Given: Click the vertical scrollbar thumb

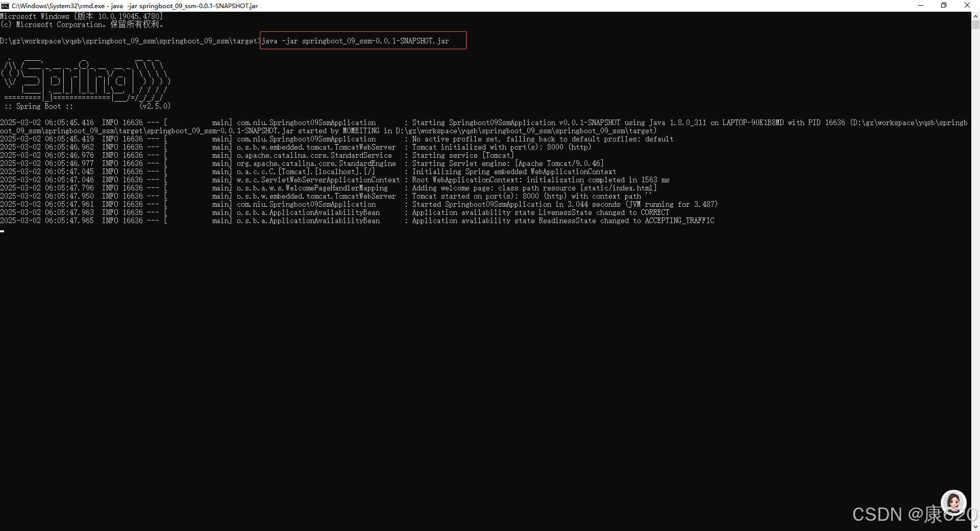Looking at the screenshot, I should click(x=975, y=25).
